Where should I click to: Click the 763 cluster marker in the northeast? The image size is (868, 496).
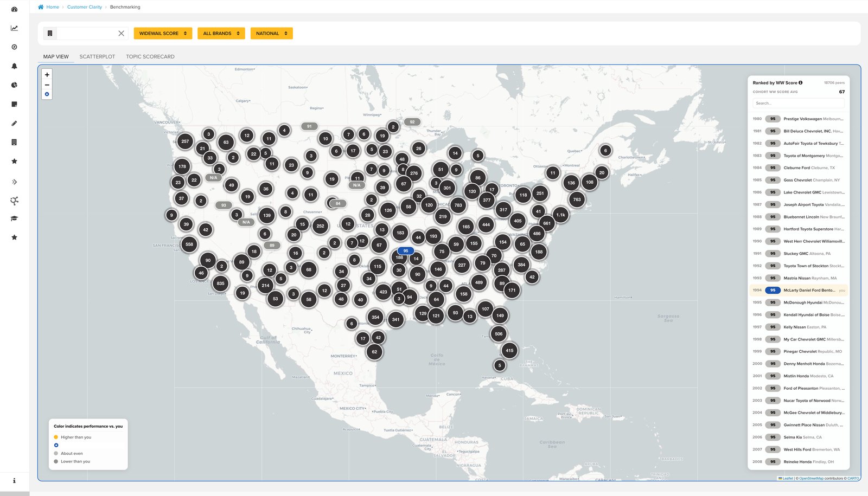[x=577, y=199]
